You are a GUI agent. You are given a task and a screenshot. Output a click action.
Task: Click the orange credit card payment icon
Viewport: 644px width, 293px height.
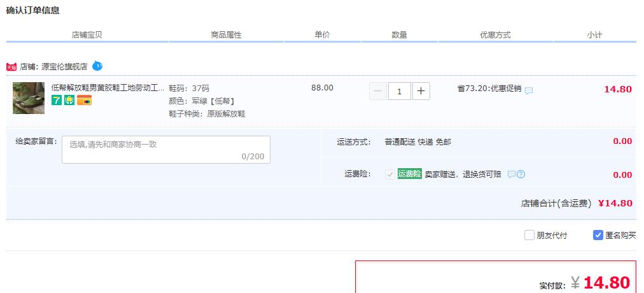click(x=84, y=100)
